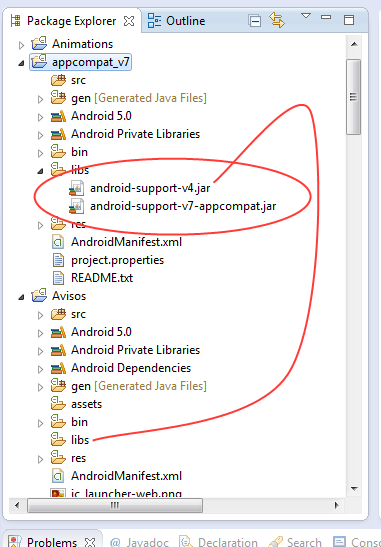
Task: Select the assets folder name
Action: click(x=87, y=404)
